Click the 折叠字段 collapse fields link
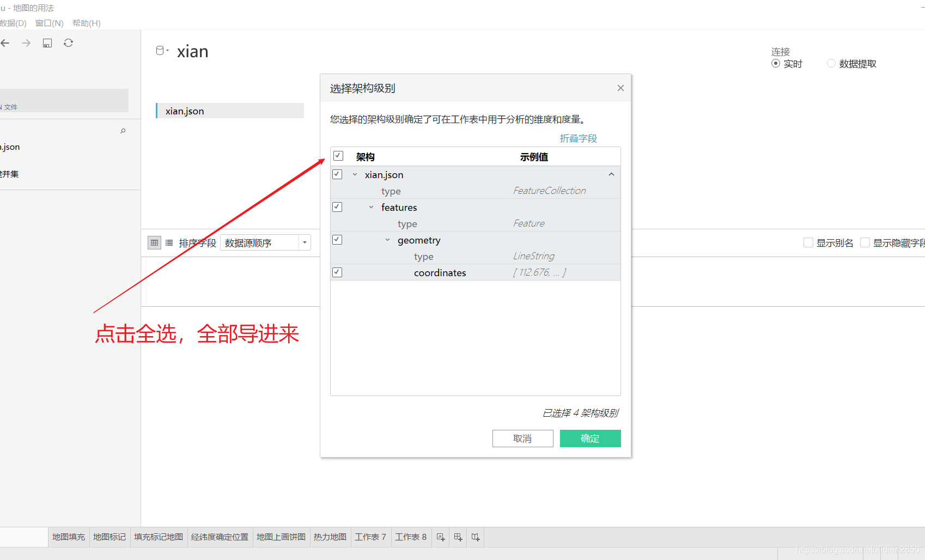Image resolution: width=925 pixels, height=560 pixels. point(579,138)
